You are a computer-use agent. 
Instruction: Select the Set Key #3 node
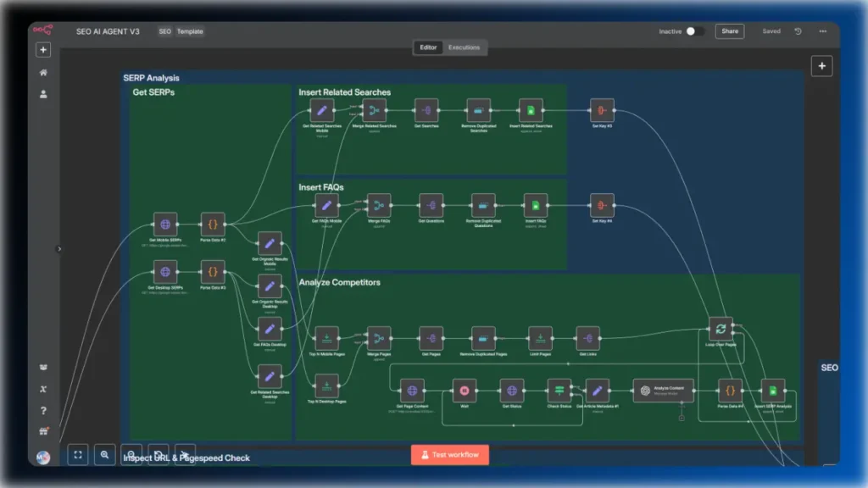pos(602,111)
